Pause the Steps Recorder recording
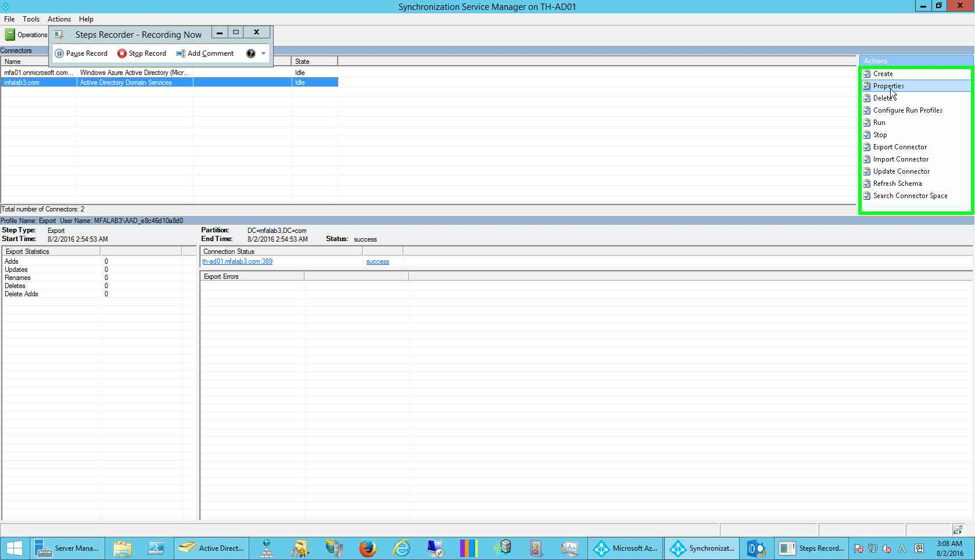The image size is (975, 560). (81, 53)
